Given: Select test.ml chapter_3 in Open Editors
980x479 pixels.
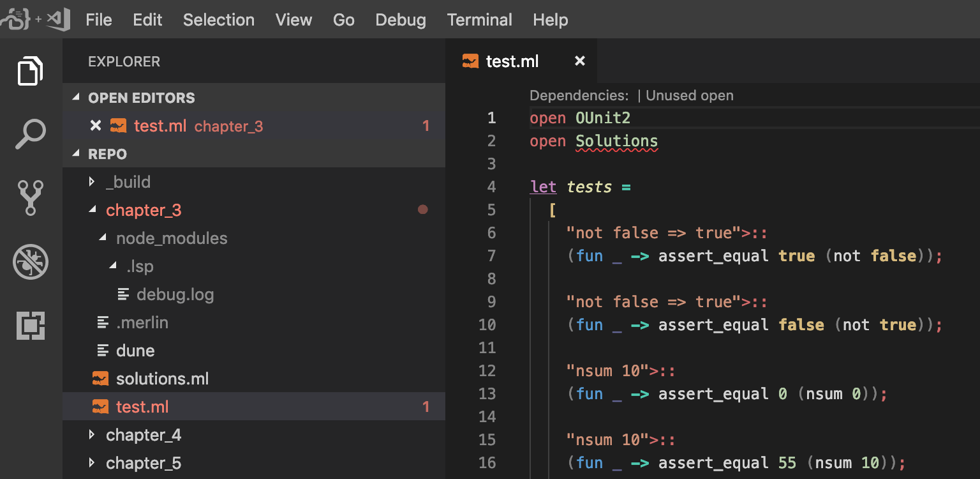Looking at the screenshot, I should [254, 126].
